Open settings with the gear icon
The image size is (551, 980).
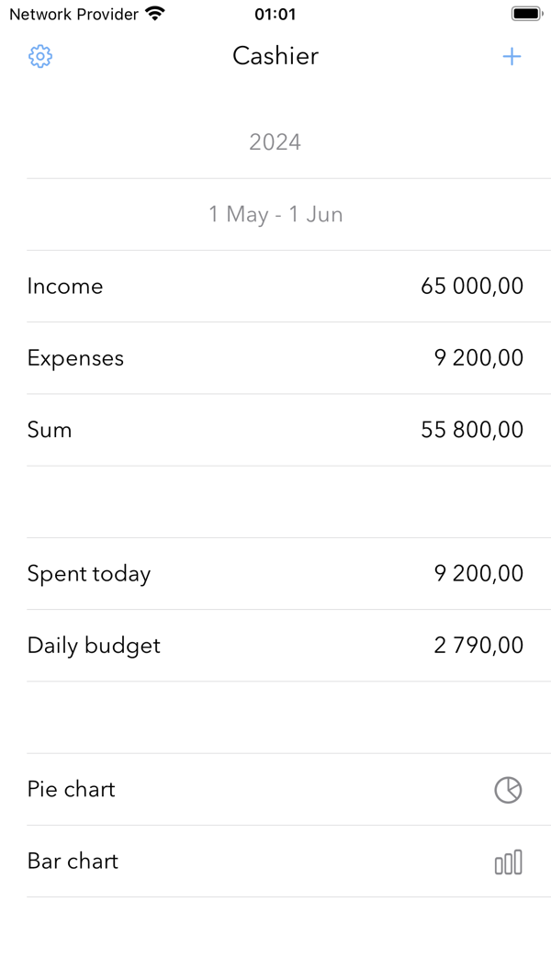pyautogui.click(x=40, y=56)
